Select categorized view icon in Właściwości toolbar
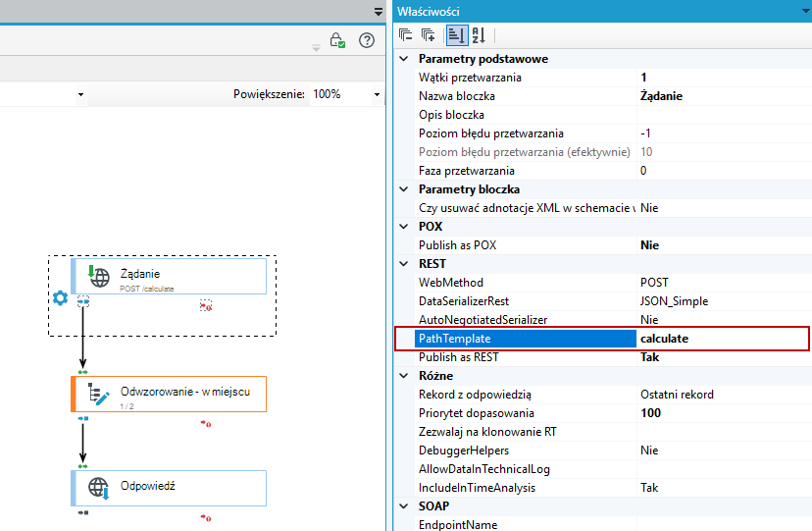Image resolution: width=812 pixels, height=531 pixels. click(x=456, y=35)
